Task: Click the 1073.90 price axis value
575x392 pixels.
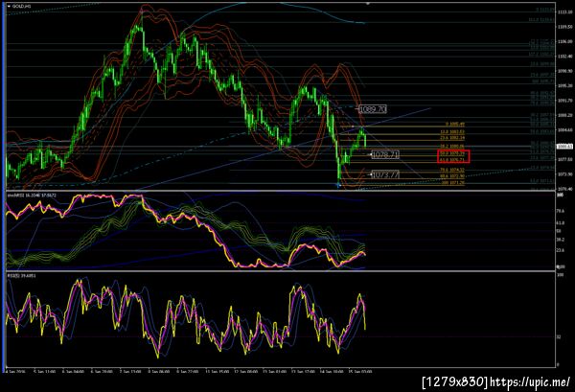Action: (565, 174)
